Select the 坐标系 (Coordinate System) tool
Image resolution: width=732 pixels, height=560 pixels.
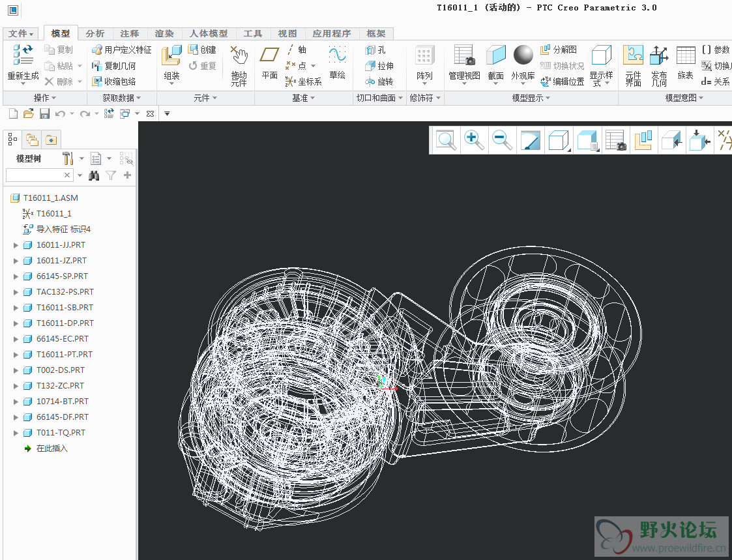[304, 81]
